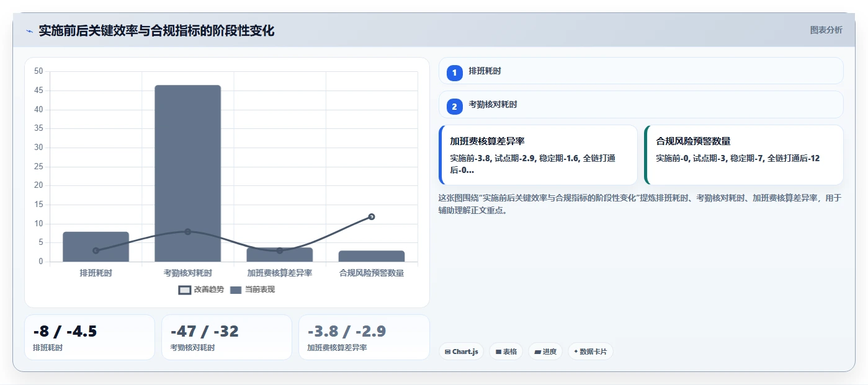
Task: Click the Chart.js tag chip
Action: pos(461,352)
